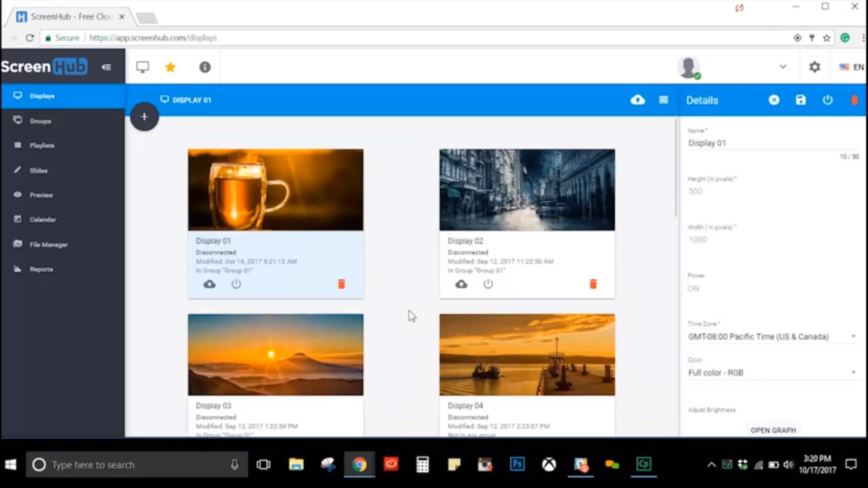Open the info icon in top toolbar
This screenshot has width=868, height=488.
point(205,67)
